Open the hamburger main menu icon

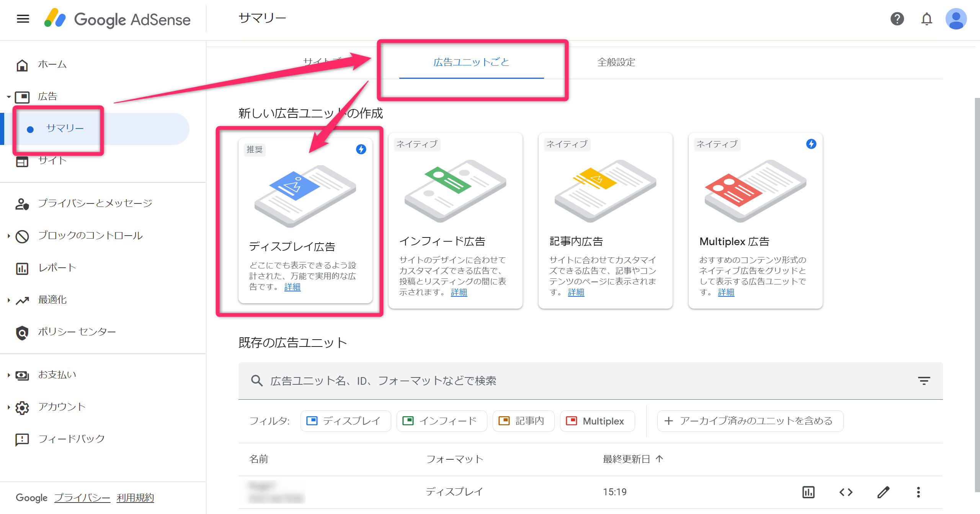pyautogui.click(x=23, y=19)
